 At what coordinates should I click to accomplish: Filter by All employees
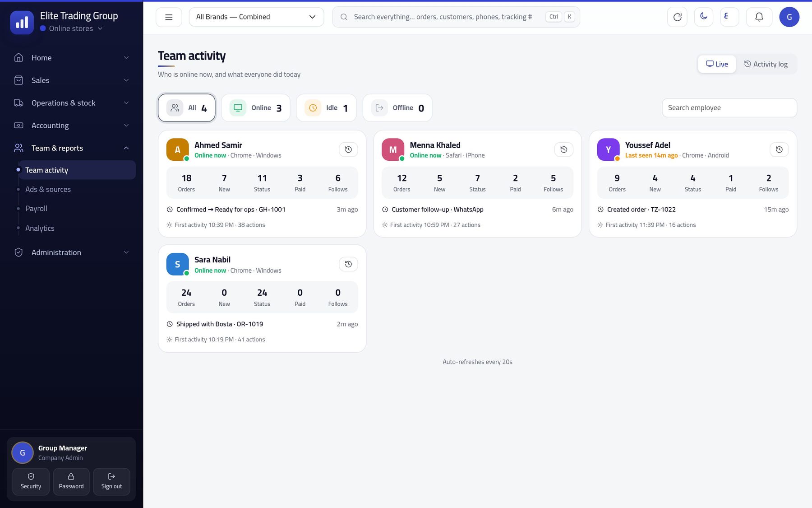(x=187, y=108)
